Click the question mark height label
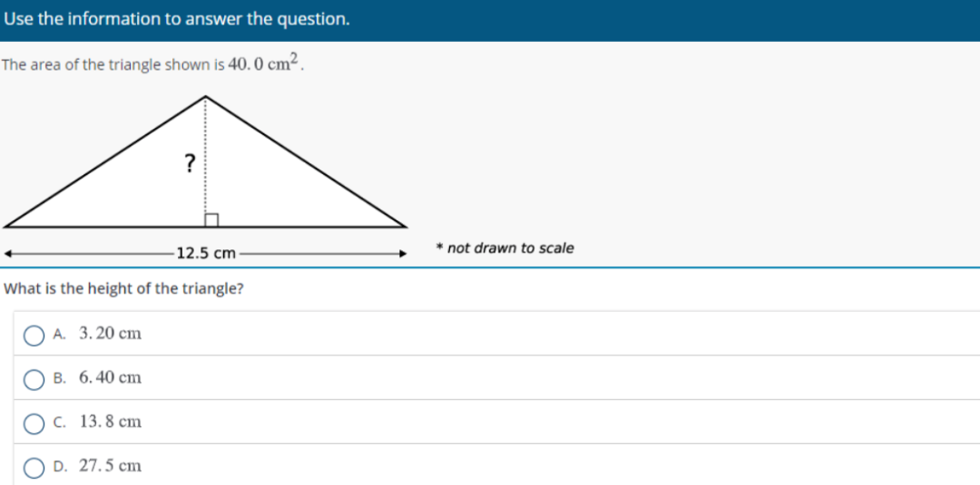980x485 pixels. click(x=189, y=163)
